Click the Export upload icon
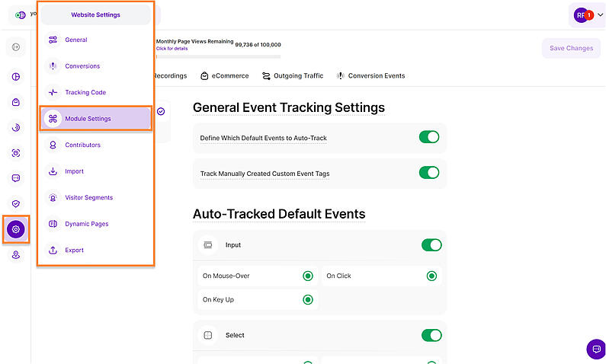Viewport: 606px width, 364px height. (x=53, y=250)
